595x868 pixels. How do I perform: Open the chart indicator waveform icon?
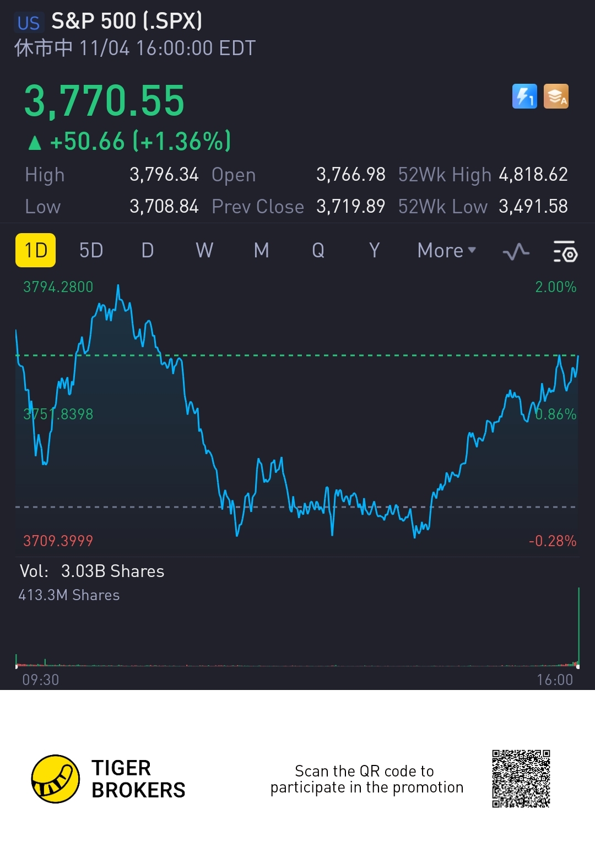[516, 251]
